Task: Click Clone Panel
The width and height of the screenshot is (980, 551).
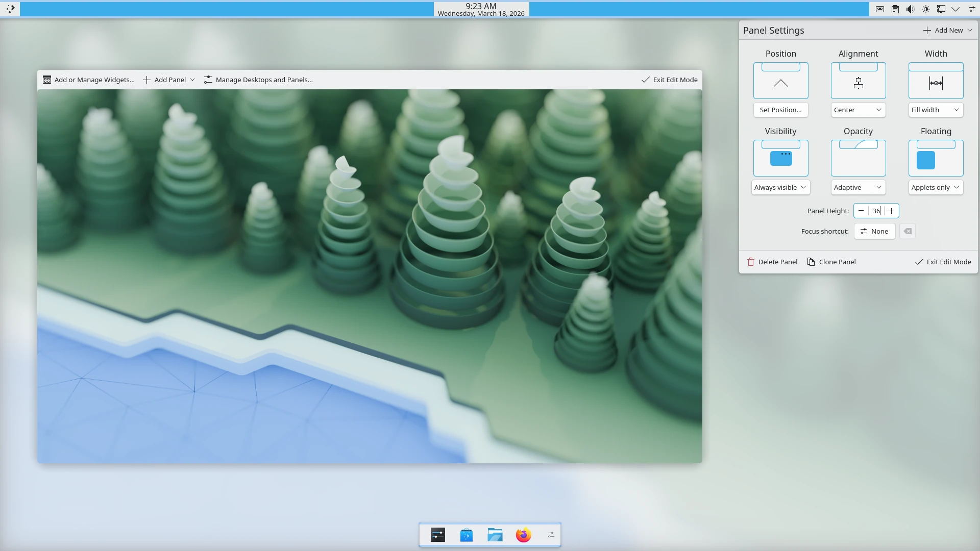Action: click(x=831, y=262)
